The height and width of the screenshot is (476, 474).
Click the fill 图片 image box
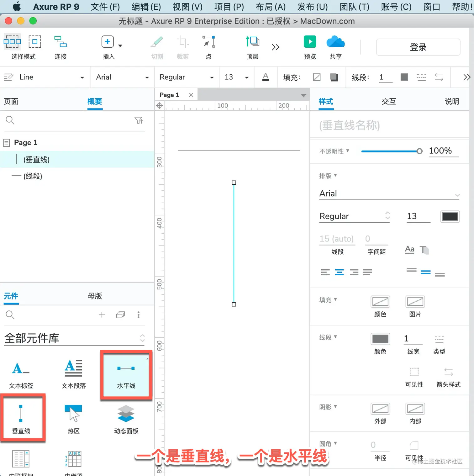pos(415,302)
